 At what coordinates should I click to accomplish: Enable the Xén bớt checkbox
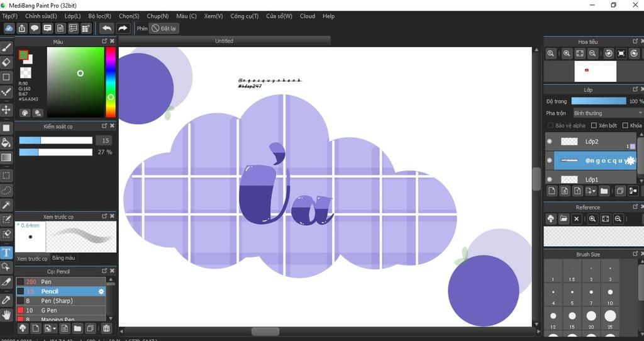(594, 125)
